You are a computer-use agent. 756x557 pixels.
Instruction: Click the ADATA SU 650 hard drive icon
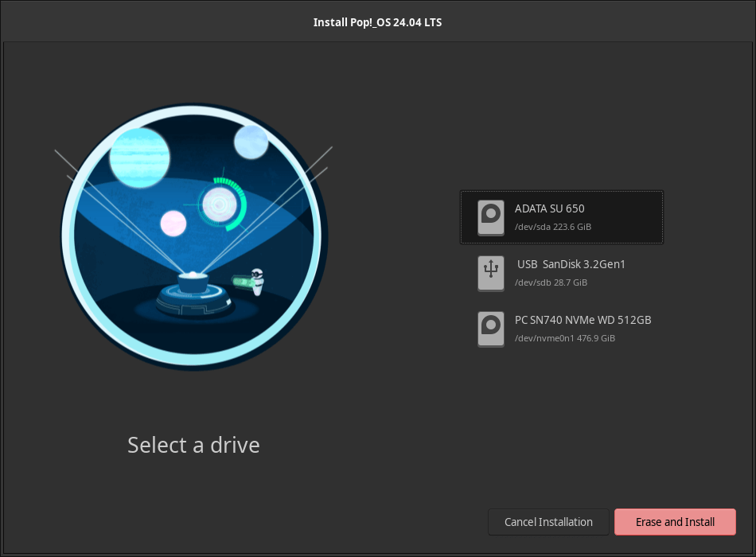491,217
